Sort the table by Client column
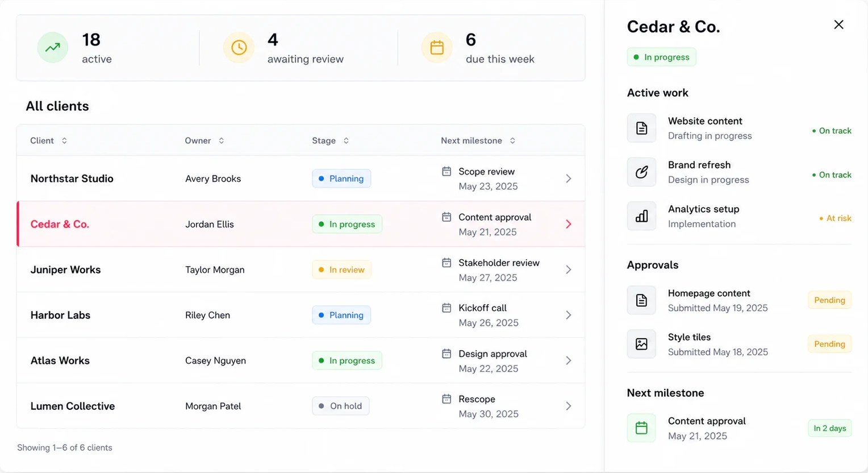 [64, 140]
